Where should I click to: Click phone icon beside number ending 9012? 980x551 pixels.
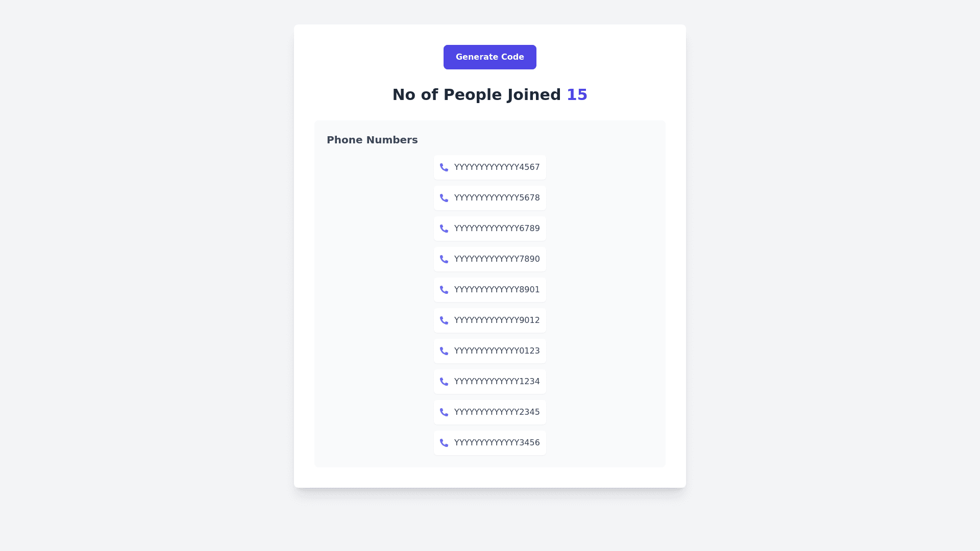[444, 320]
